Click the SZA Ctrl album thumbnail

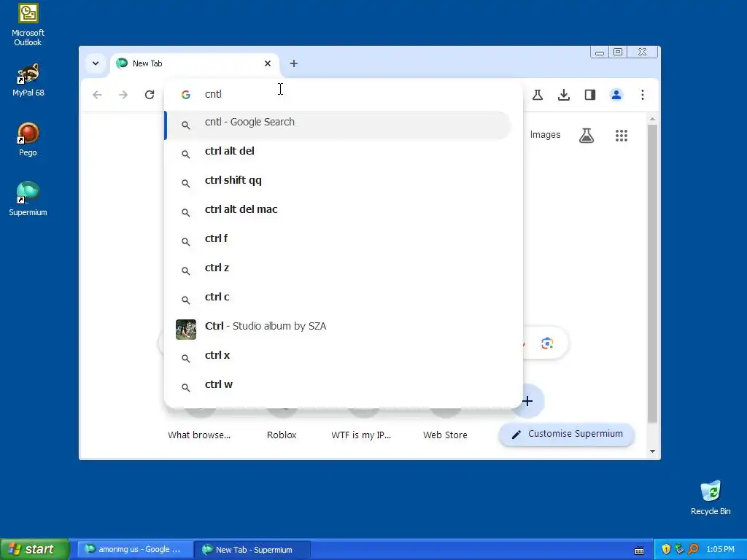click(186, 330)
